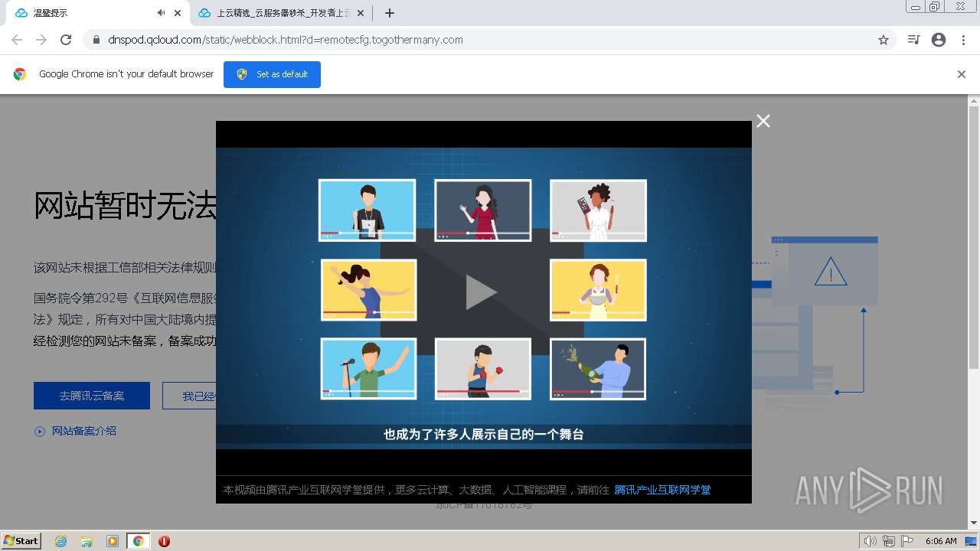Click the address bar URL
The image size is (980, 551).
286,40
